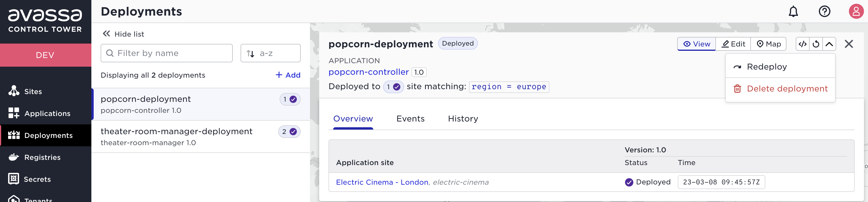
Task: Switch to the Overview tab
Action: click(353, 119)
